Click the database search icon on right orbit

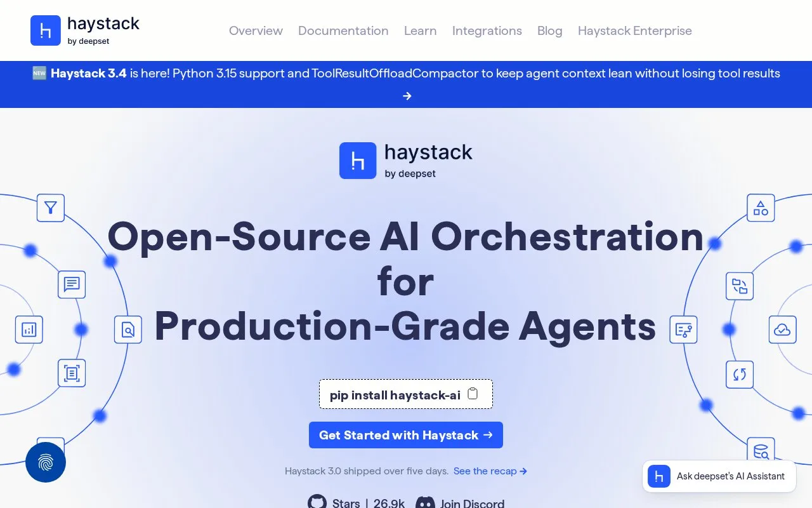pos(761,451)
